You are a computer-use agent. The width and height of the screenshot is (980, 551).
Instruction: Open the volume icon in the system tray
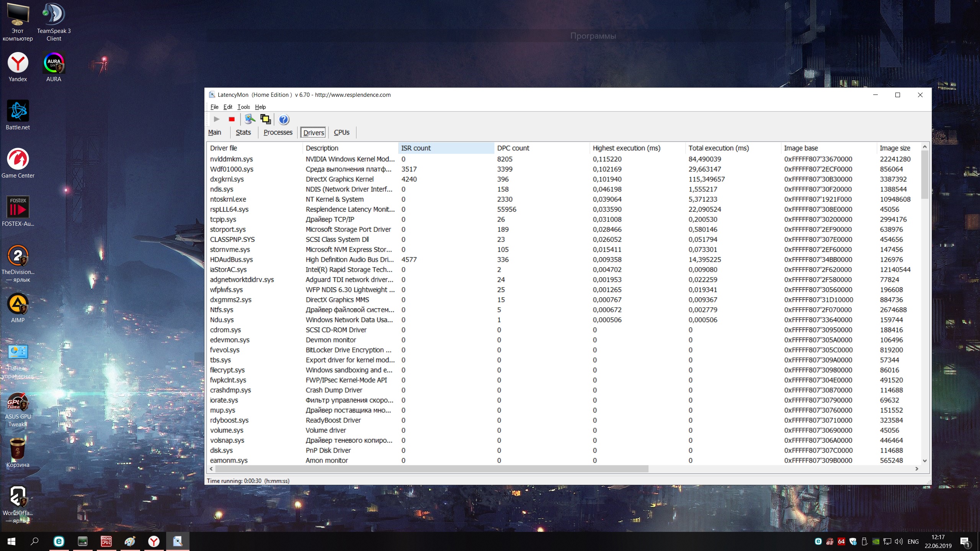pos(898,541)
